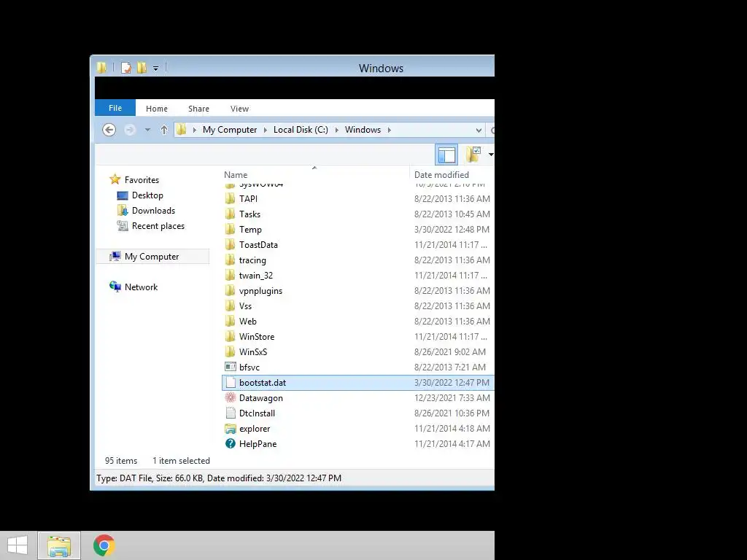Expand address bar history dropdown

tap(479, 130)
